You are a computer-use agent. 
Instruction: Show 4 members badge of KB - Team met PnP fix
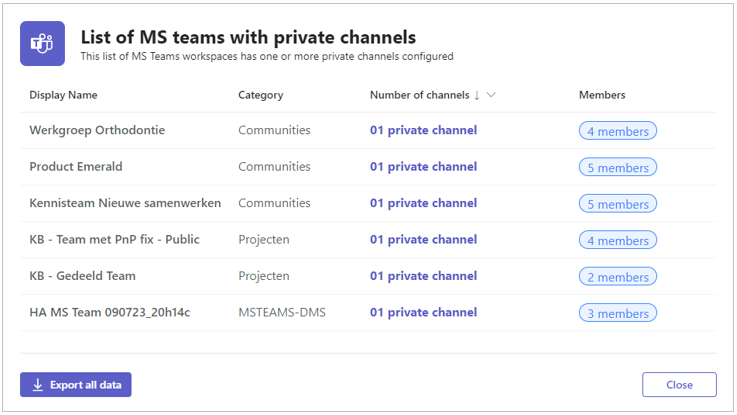tap(618, 240)
